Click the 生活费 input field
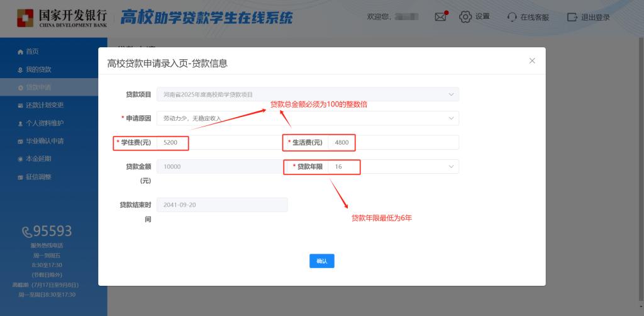 393,143
